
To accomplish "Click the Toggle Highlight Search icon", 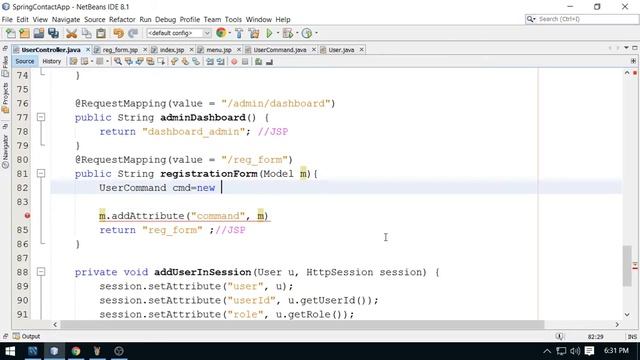I will tap(150, 62).
